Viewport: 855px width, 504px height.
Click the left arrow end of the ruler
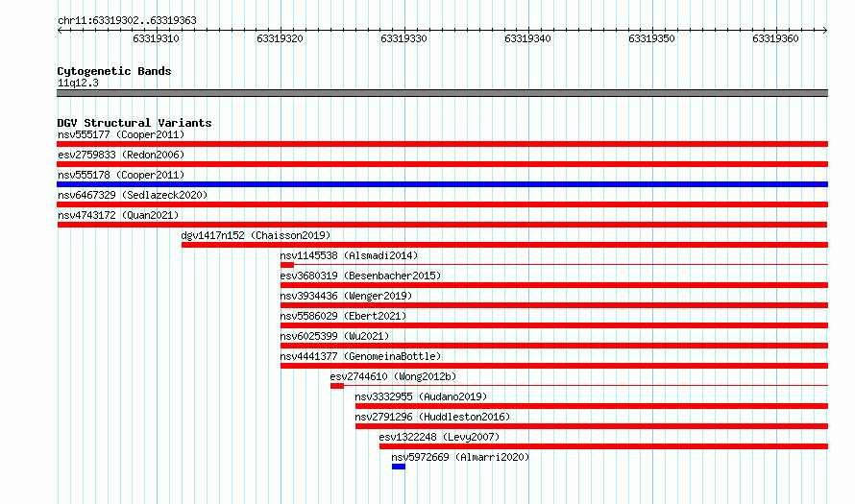(60, 31)
